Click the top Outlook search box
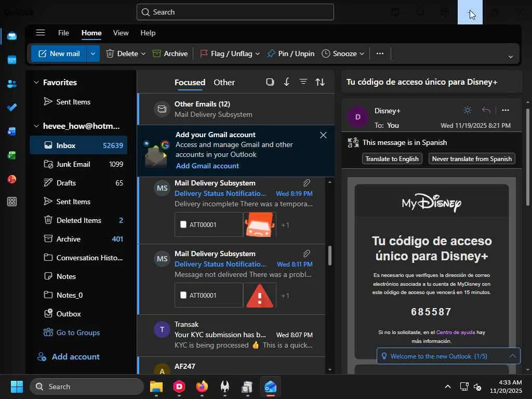 coord(235,12)
